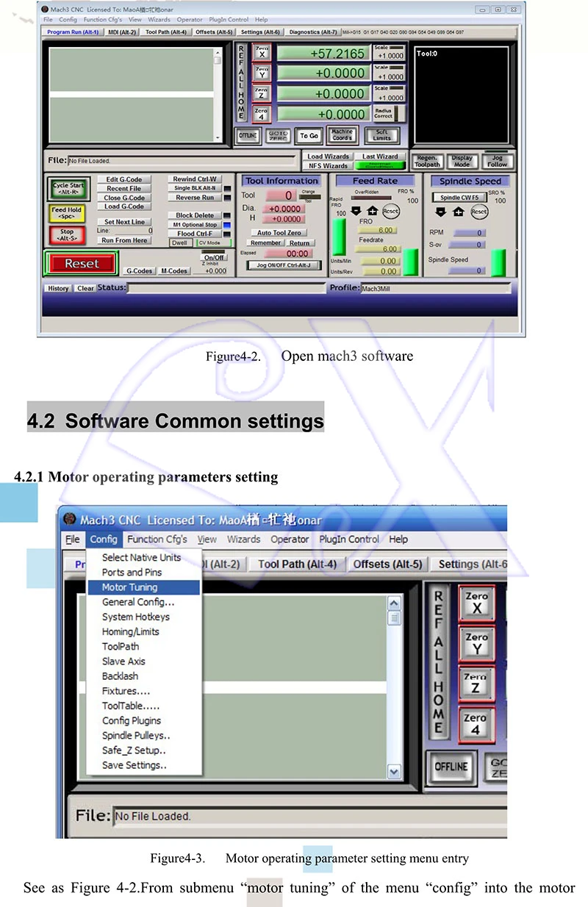Click Zero X button in Figure 4-3 screenshot
Image resolution: width=588 pixels, height=907 pixels.
pyautogui.click(x=476, y=603)
